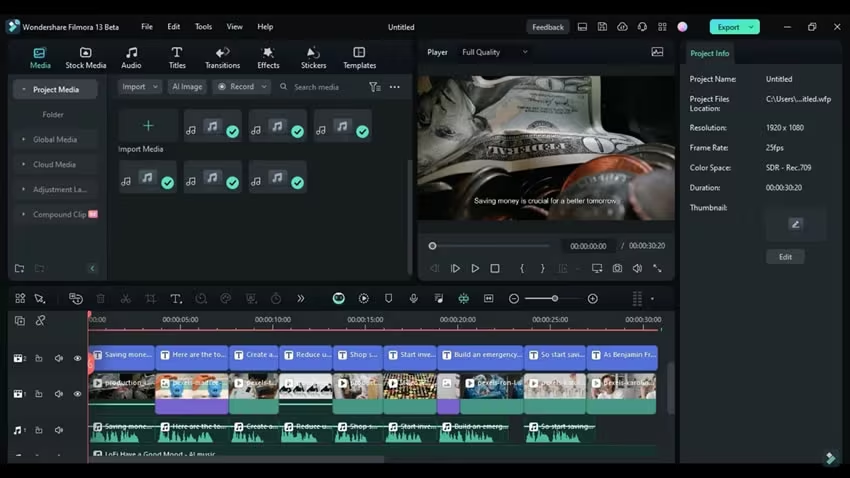Expand the Compound Clip item
Image resolution: width=850 pixels, height=478 pixels.
tap(23, 214)
